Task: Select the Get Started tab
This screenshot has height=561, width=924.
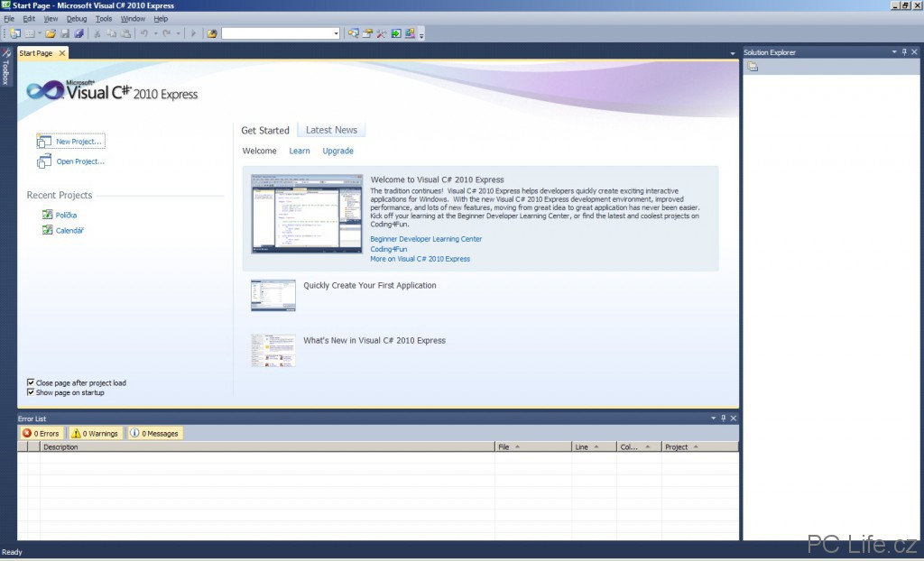Action: tap(265, 130)
